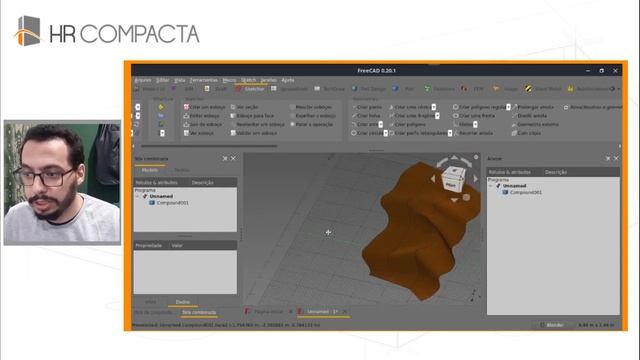Select Compound001 in the Tela combinada tree
The height and width of the screenshot is (360, 640).
[x=169, y=203]
